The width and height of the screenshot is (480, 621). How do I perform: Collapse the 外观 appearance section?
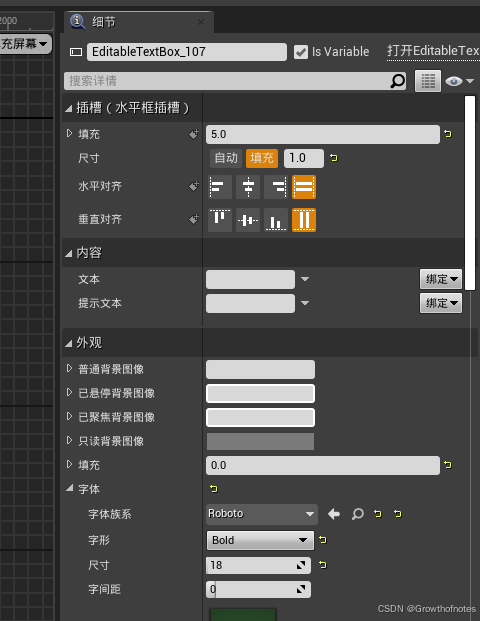69,343
